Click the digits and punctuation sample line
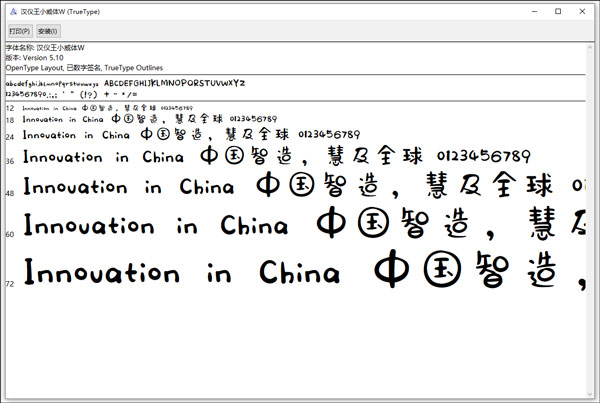The height and width of the screenshot is (403, 600). [x=72, y=94]
